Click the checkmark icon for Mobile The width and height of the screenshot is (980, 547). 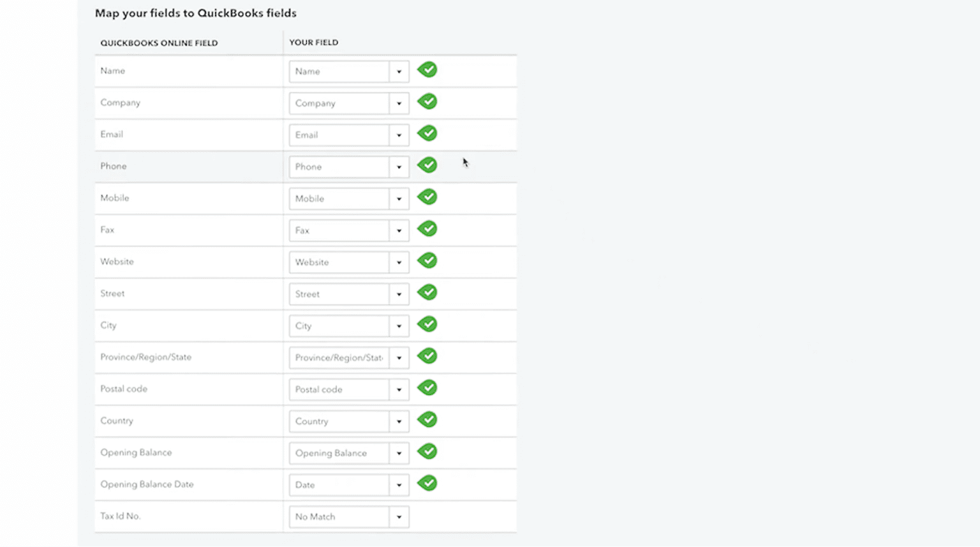click(x=427, y=197)
